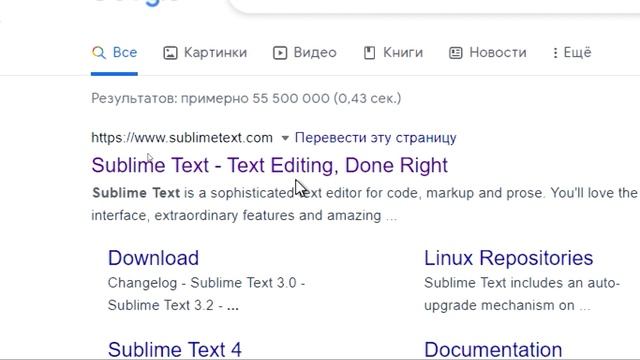The width and height of the screenshot is (640, 360).
Task: Open Sublime Text - Text Editing, Done Right
Action: point(269,165)
